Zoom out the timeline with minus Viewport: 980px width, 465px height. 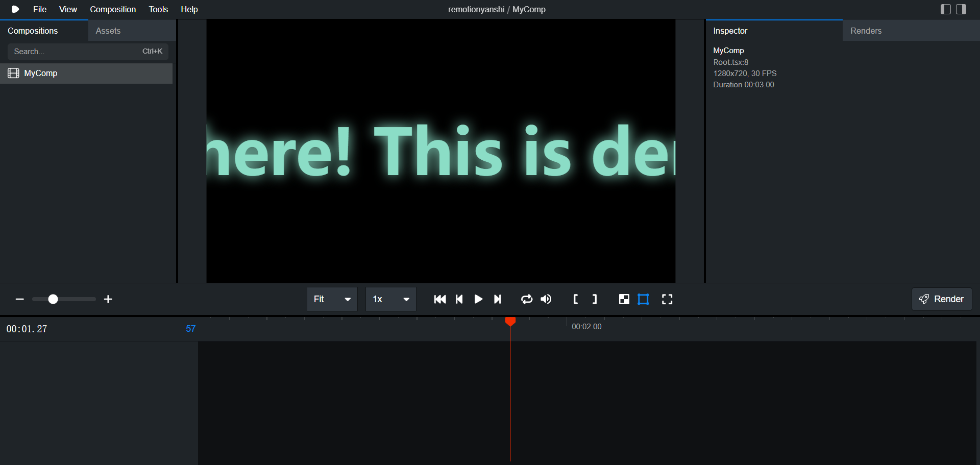20,299
